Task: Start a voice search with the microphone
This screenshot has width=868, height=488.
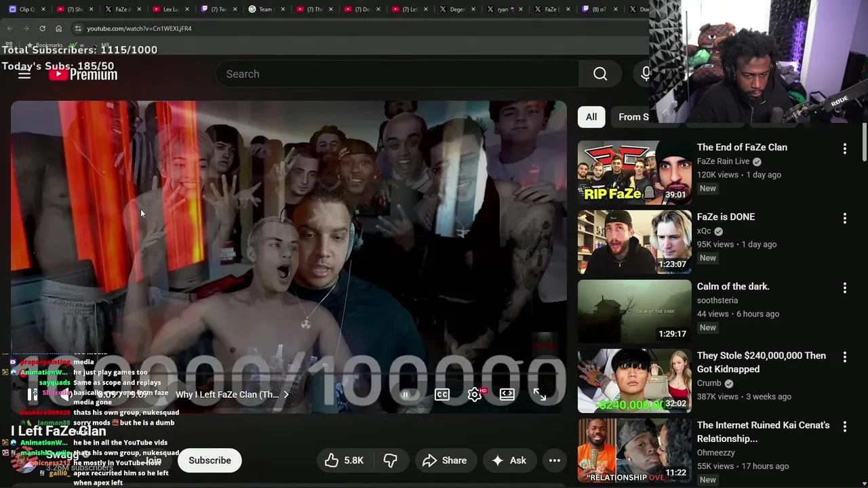Action: 645,74
